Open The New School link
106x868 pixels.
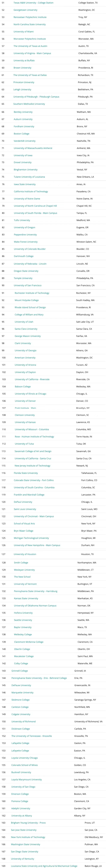click(x=22, y=577)
